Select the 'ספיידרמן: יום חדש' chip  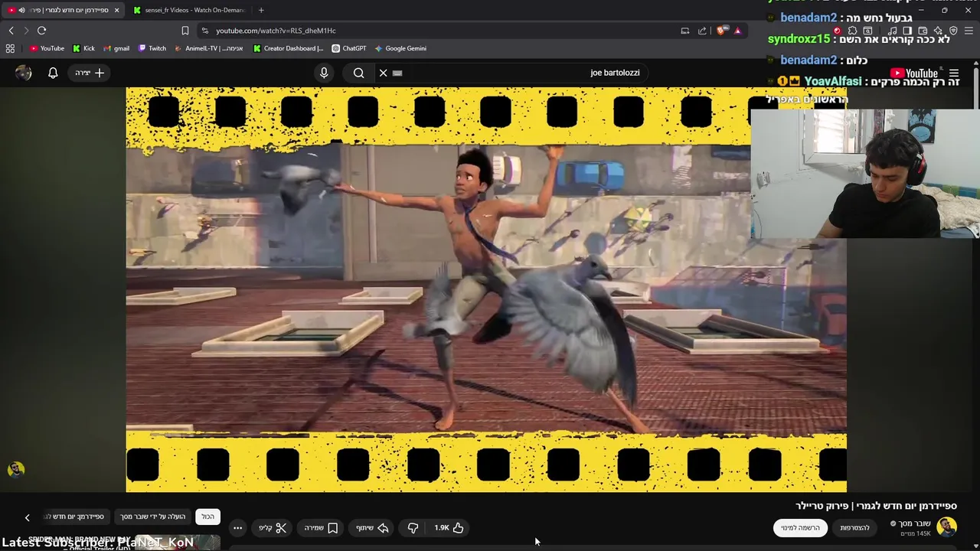(74, 517)
